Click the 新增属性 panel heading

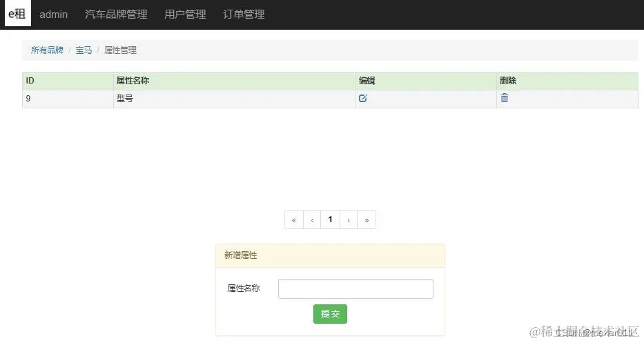pyautogui.click(x=330, y=255)
